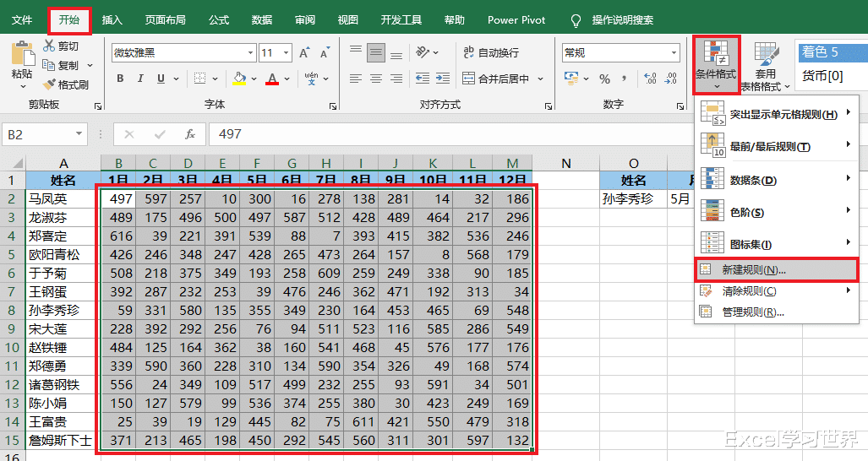Toggle bold formatting
The height and width of the screenshot is (461, 868).
pos(120,79)
